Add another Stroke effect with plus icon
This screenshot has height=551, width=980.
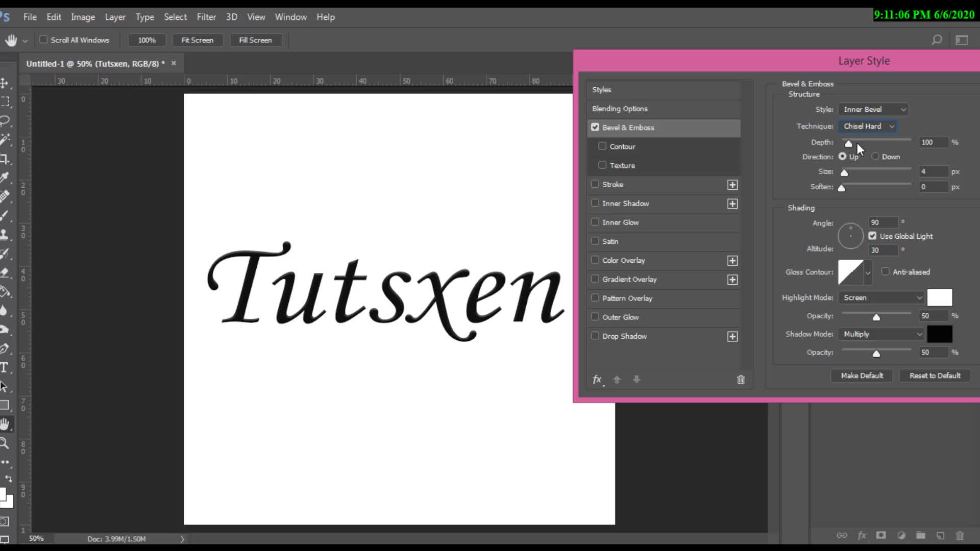732,185
